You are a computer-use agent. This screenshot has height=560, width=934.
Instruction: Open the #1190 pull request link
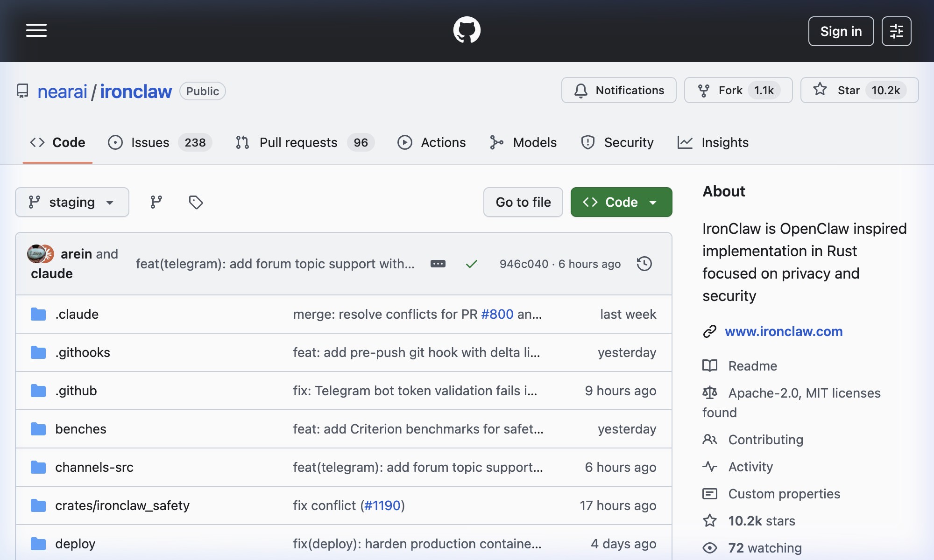[382, 505]
